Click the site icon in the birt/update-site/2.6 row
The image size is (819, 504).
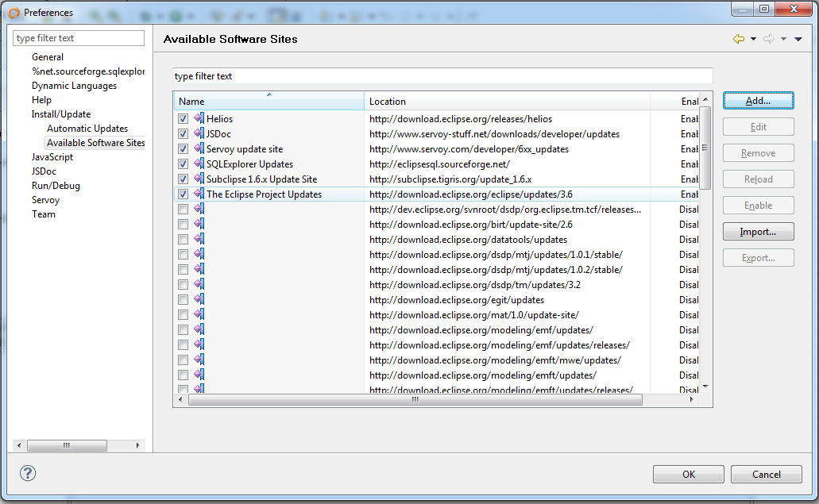(x=199, y=225)
